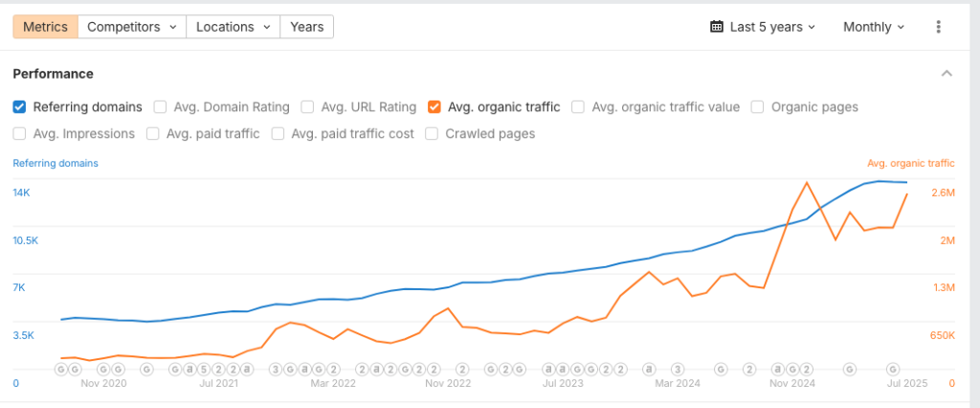Click the 3 marker just before Mar 2024
The height and width of the screenshot is (408, 980).
(677, 369)
